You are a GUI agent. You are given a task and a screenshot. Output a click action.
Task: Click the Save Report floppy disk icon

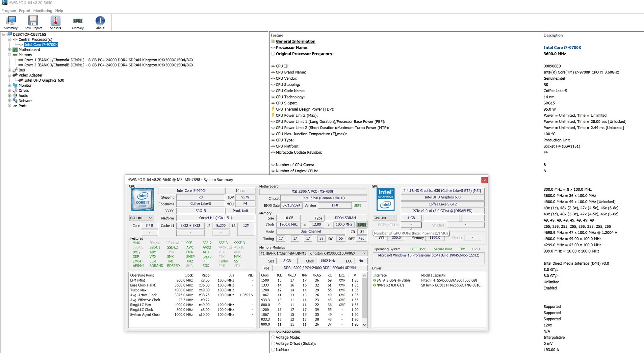pos(33,21)
